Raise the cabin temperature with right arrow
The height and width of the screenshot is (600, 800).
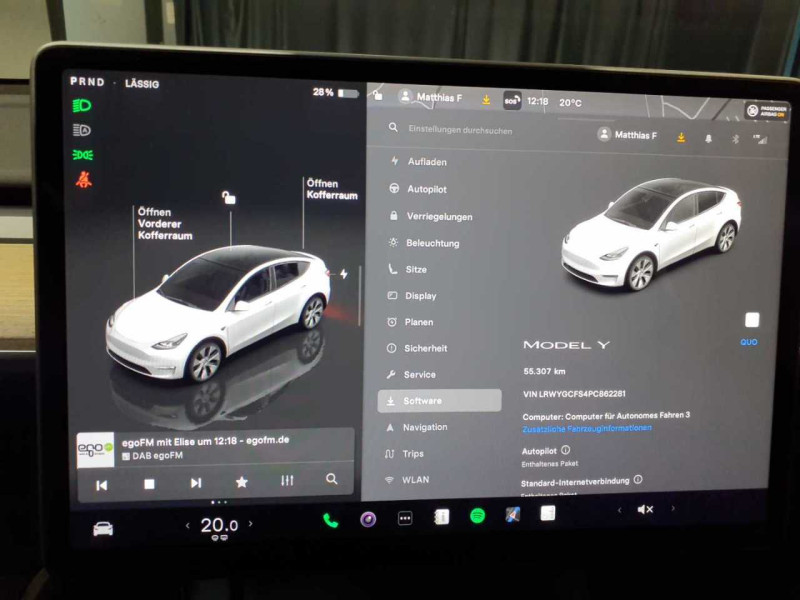(251, 523)
